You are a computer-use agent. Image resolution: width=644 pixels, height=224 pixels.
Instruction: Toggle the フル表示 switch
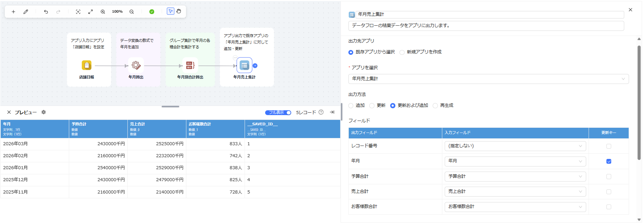point(278,112)
